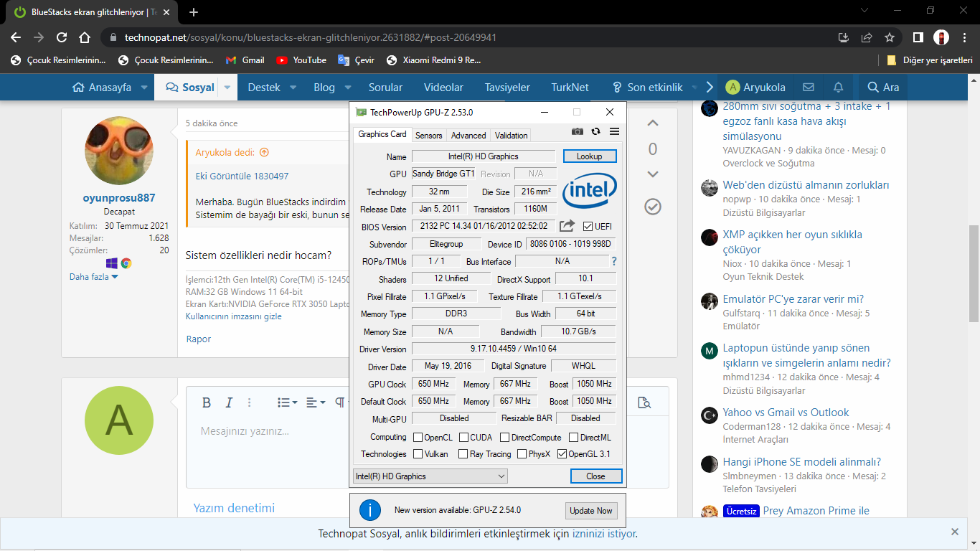This screenshot has width=980, height=551.
Task: Click Update Now for GPU-Z 2.54.0
Action: pos(591,511)
